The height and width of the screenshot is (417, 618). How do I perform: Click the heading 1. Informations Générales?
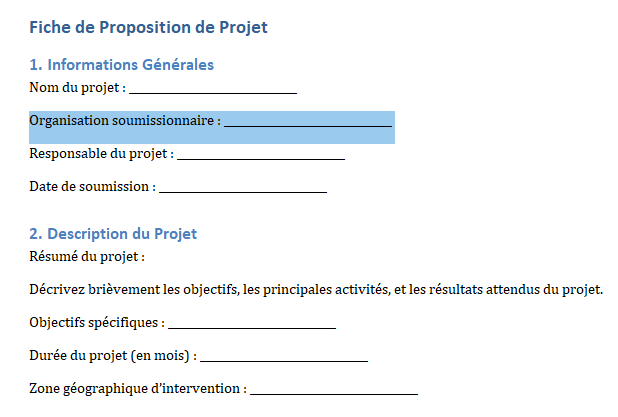(x=121, y=65)
